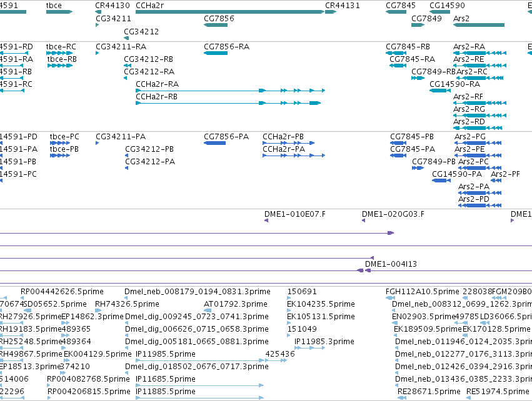The height and width of the screenshot is (401, 532).
Task: Click the CR44131 gene label
Action: pyautogui.click(x=343, y=6)
